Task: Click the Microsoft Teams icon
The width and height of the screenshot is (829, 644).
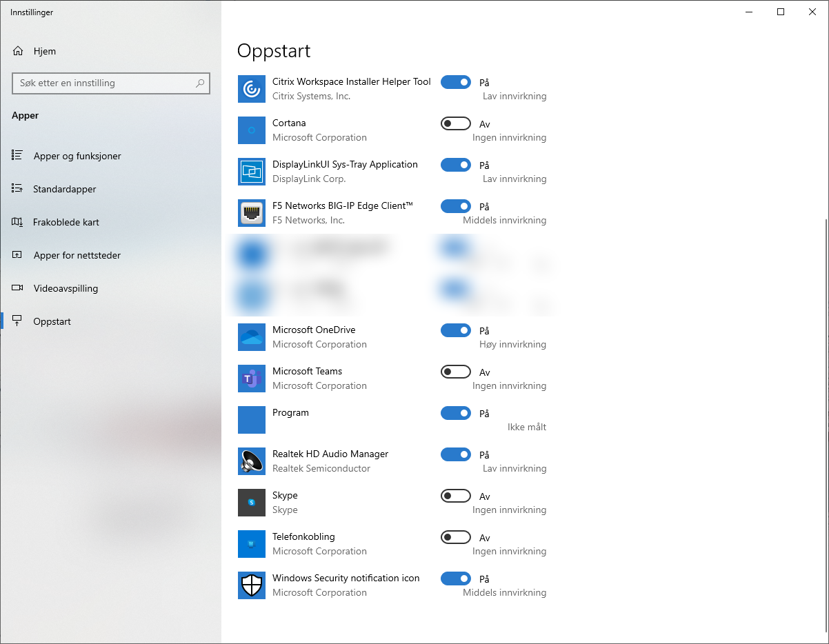Action: tap(252, 379)
